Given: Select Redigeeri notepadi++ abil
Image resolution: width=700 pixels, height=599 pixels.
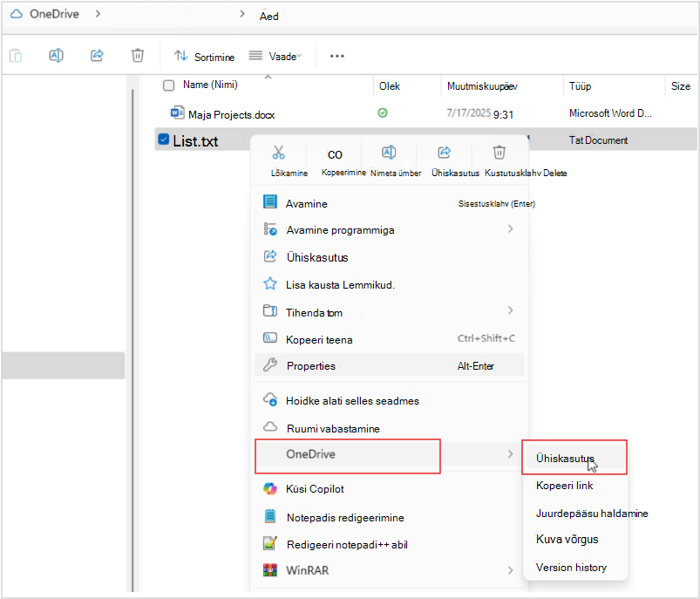Looking at the screenshot, I should coord(389,544).
